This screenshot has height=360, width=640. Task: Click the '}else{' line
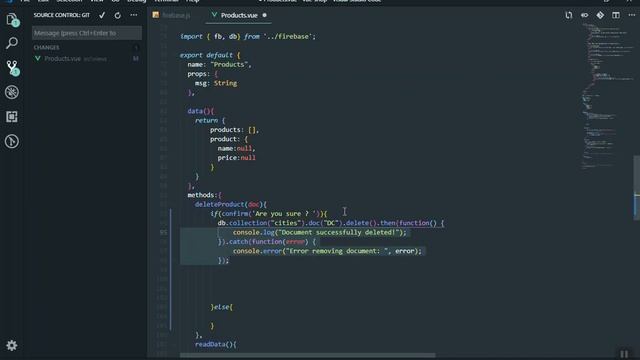[x=222, y=307]
